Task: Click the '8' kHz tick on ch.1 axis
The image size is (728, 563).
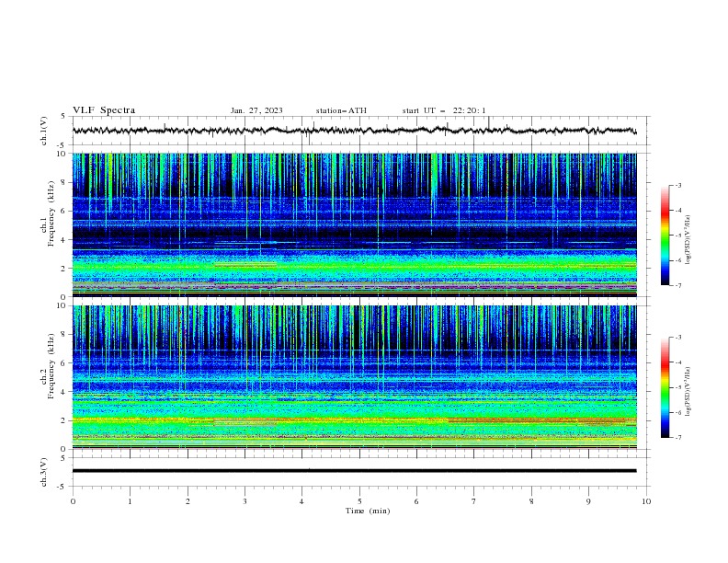Action: [x=65, y=182]
